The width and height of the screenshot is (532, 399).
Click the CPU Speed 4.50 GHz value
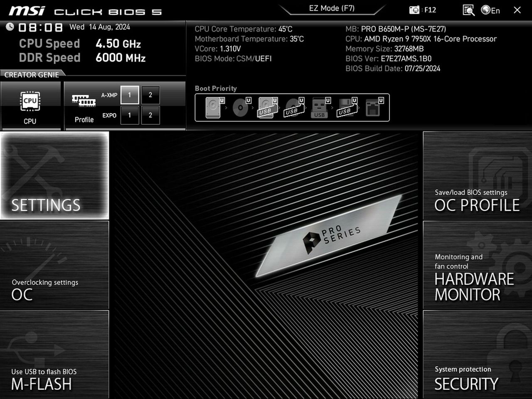coord(118,44)
